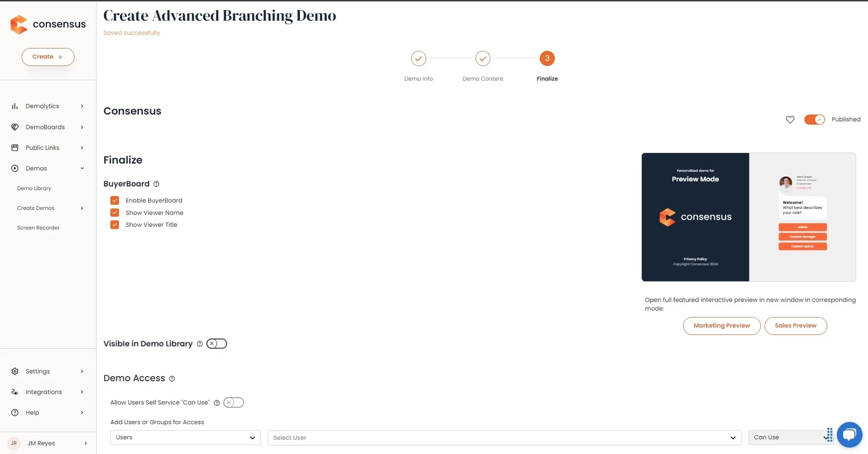The height and width of the screenshot is (454, 868).
Task: Select Public Links in sidebar
Action: [x=42, y=148]
